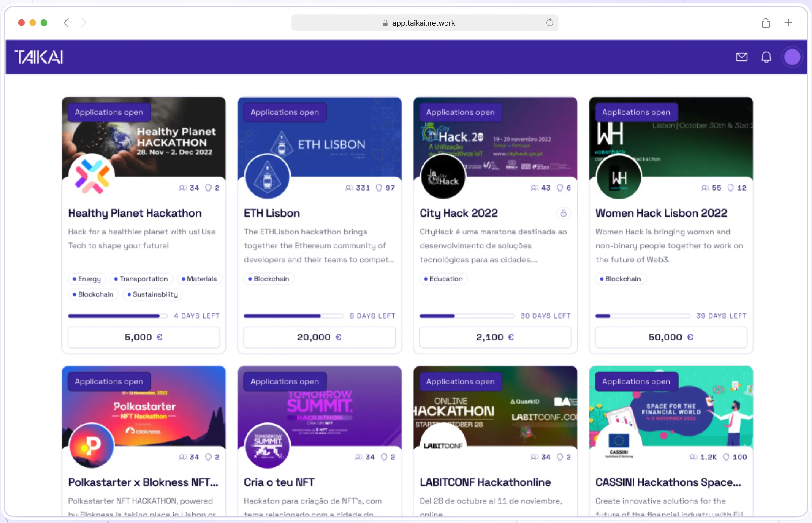Open the Women Hack Lisbon 2022 title
The height and width of the screenshot is (523, 812).
coord(661,213)
